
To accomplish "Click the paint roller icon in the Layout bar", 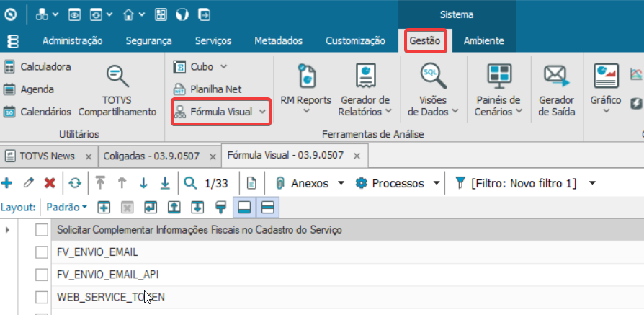I will click(x=221, y=208).
